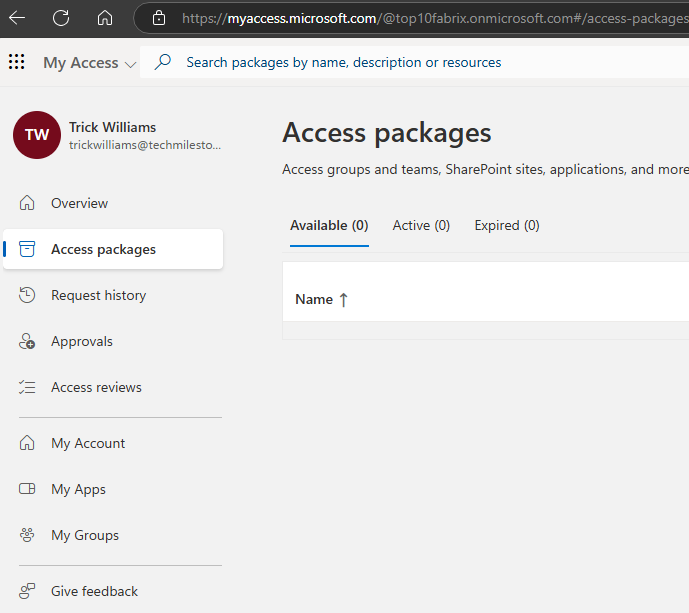Open the Request history clock icon
689x613 pixels.
[x=28, y=295]
